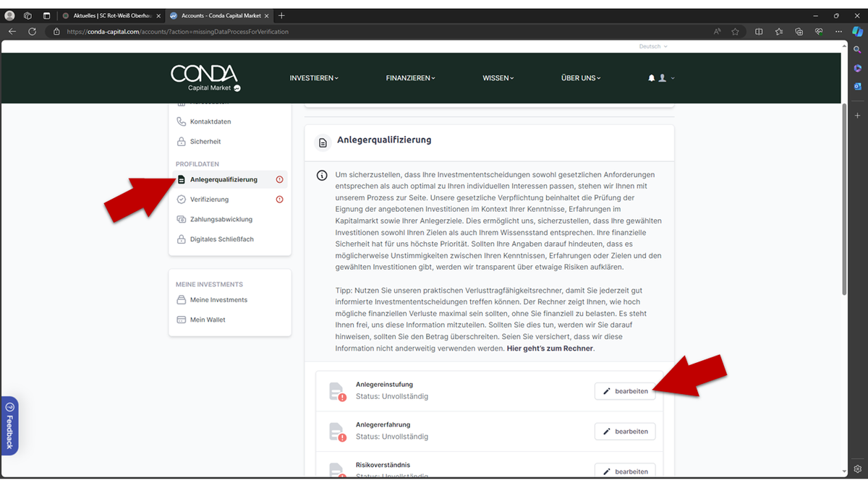
Task: Click the 'Status: Unvollständig' text under Anlegereinstufung
Action: 392,396
